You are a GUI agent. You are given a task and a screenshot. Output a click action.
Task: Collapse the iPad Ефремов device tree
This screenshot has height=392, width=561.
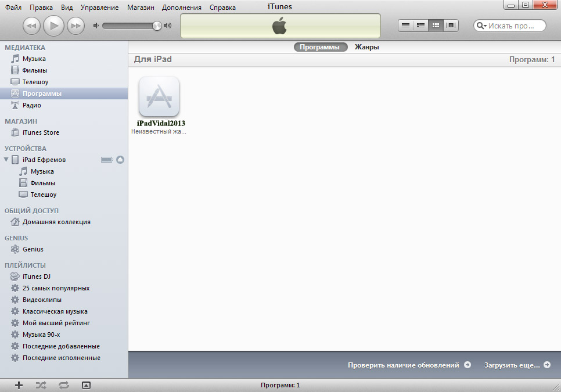6,160
